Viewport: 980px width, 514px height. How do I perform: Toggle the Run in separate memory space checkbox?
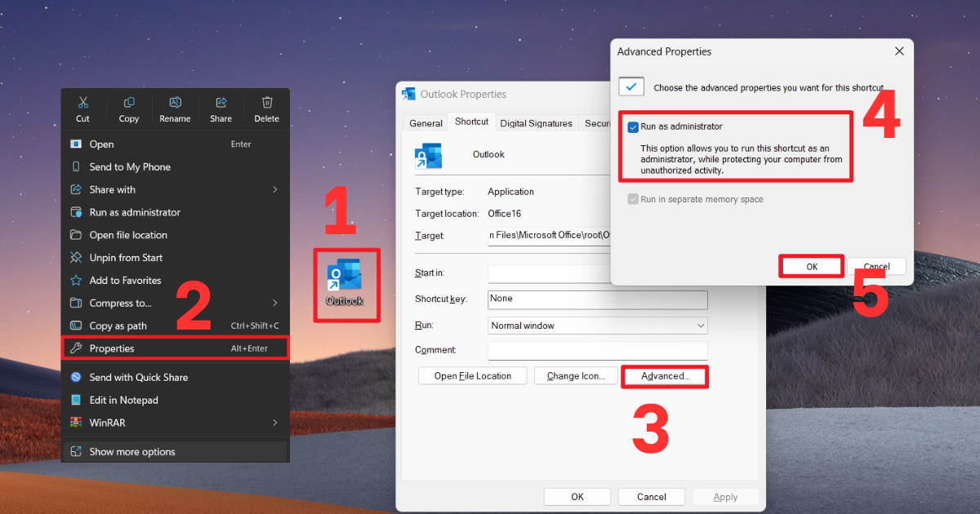635,198
